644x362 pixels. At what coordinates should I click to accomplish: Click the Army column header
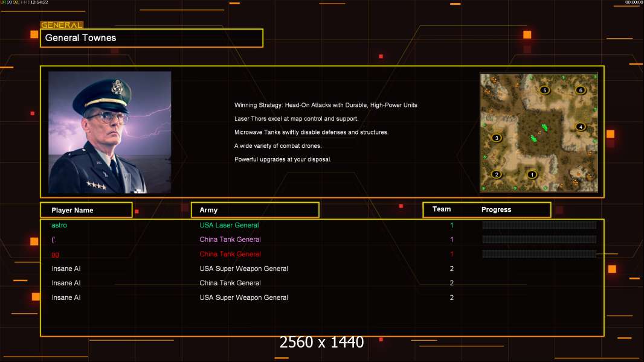255,210
